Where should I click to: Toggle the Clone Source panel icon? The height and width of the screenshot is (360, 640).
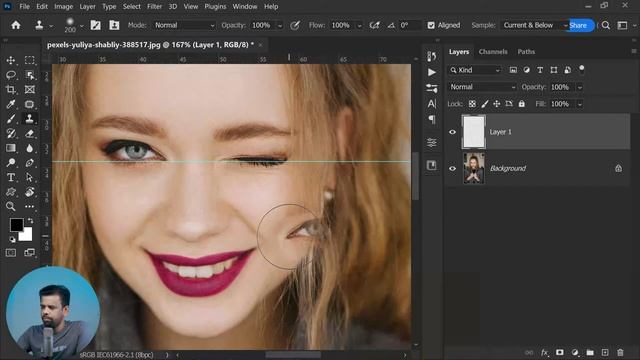114,25
